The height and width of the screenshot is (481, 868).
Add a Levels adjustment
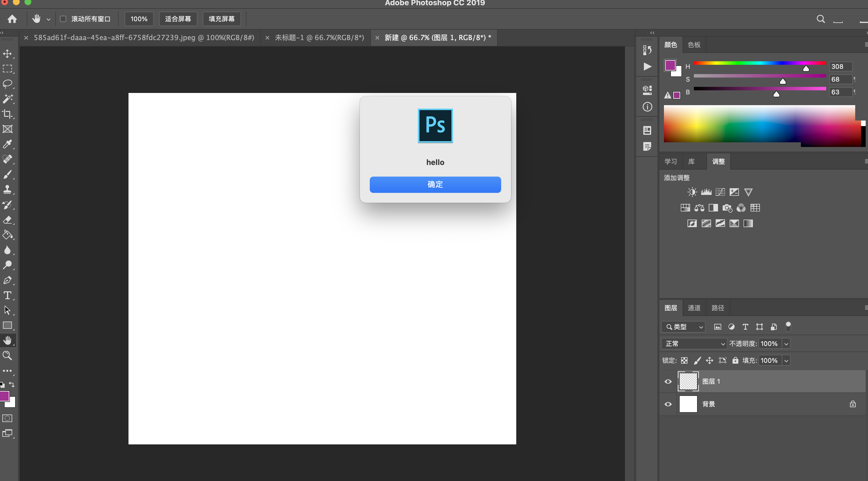pyautogui.click(x=706, y=192)
